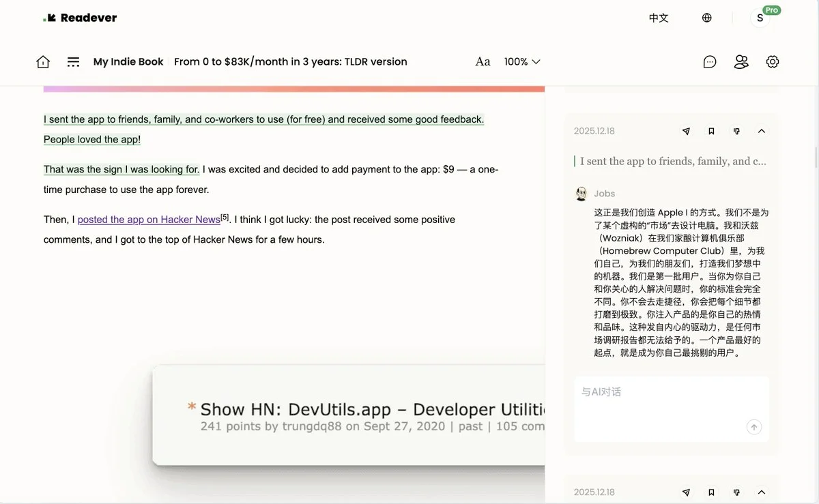Collapse the first 2025.12.18 note card

coord(762,132)
